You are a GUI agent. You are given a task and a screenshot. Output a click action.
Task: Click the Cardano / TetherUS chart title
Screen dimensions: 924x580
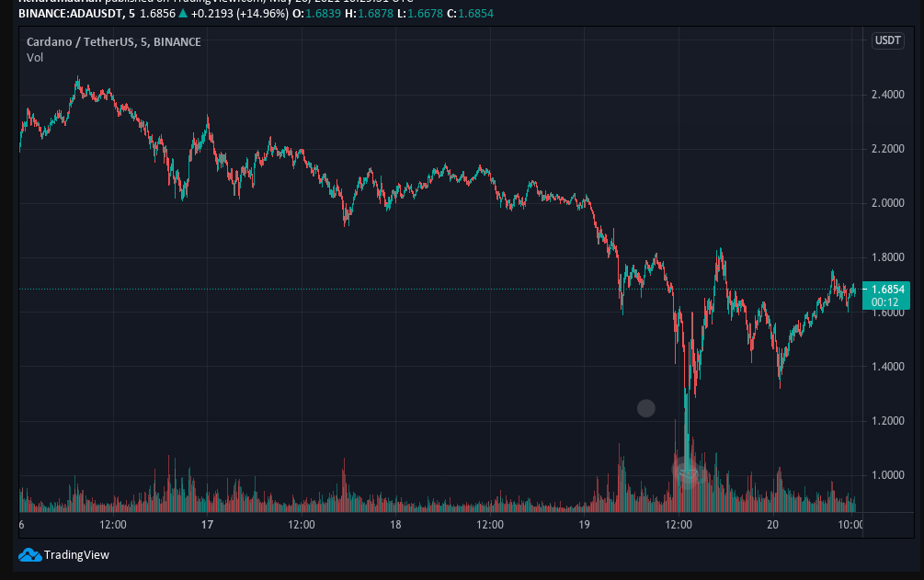click(x=114, y=42)
